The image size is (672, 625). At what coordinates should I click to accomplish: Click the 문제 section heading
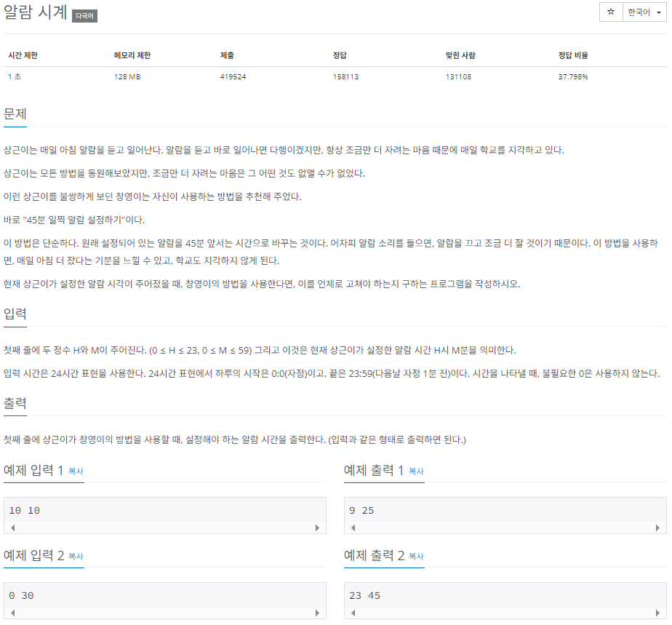point(15,114)
